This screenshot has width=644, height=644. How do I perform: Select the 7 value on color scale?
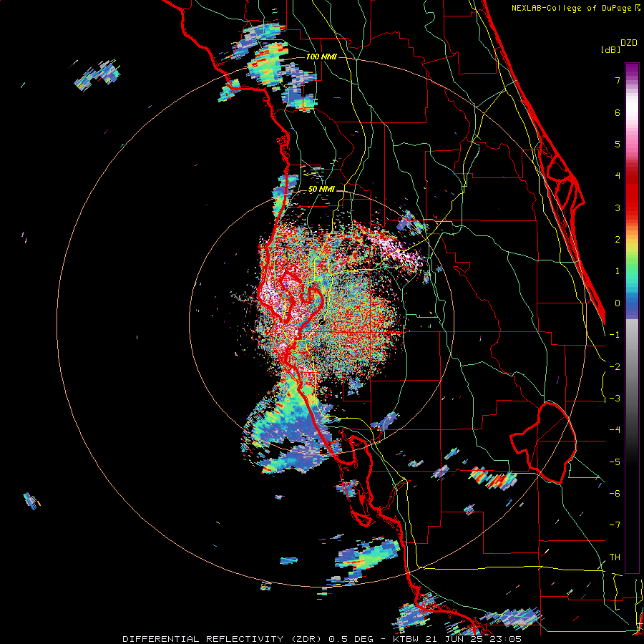pyautogui.click(x=618, y=80)
